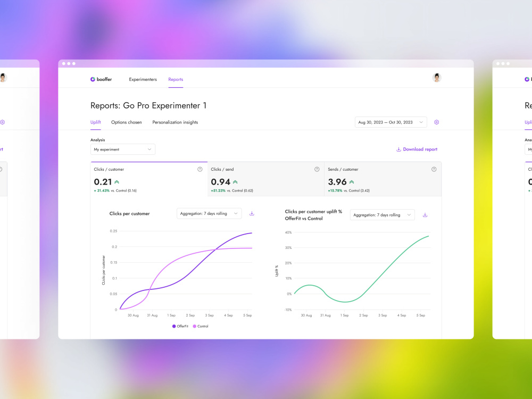This screenshot has width=532, height=399.
Task: Select the Sends / customer metric card
Action: coord(383,179)
